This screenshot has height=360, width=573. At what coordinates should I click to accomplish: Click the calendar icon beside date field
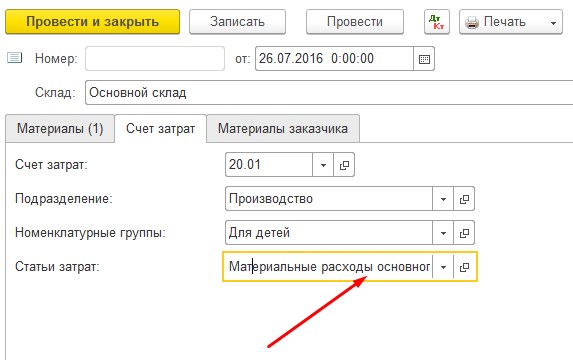pos(424,59)
